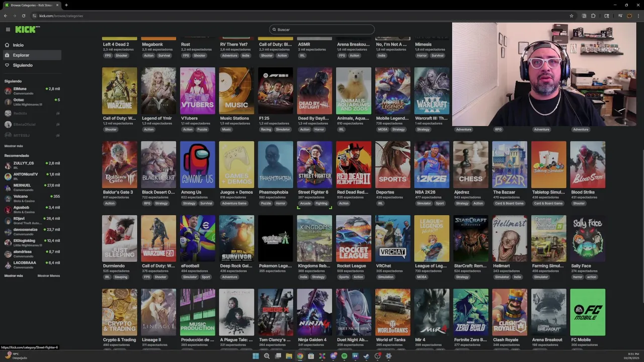
Task: Open LACOBRAAA recommended channel
Action: tap(32, 264)
